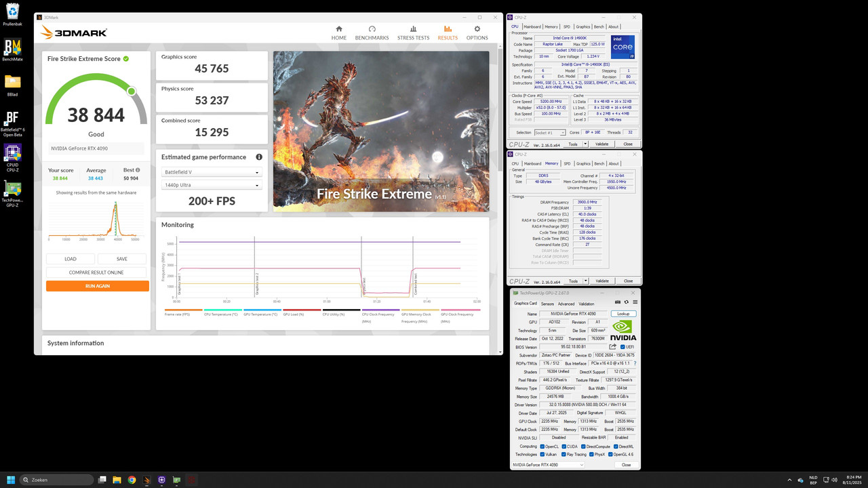Screen dimensions: 868x488
Task: Open Socket #1 selection dropdown in CPU-Z
Action: 549,133
